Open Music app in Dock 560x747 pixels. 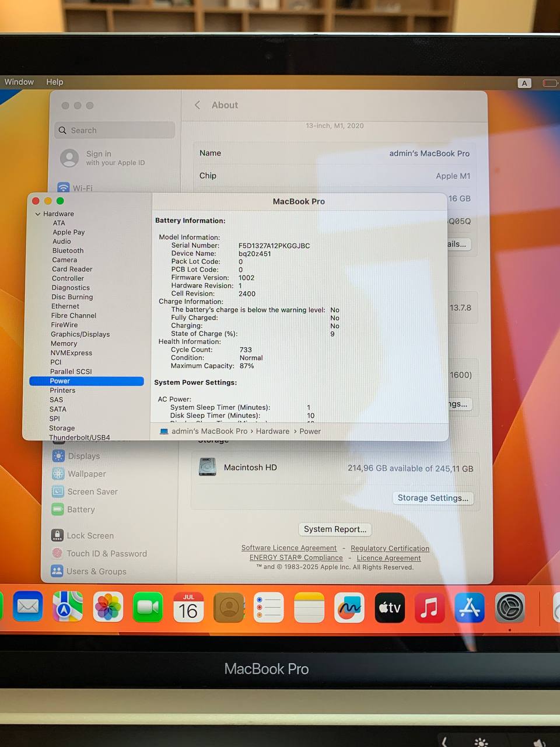(x=430, y=607)
